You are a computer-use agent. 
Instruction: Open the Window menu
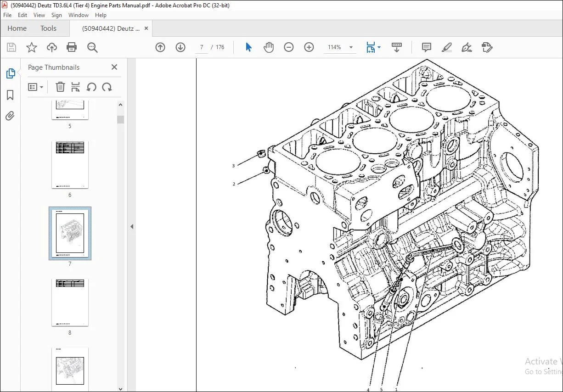(x=79, y=15)
